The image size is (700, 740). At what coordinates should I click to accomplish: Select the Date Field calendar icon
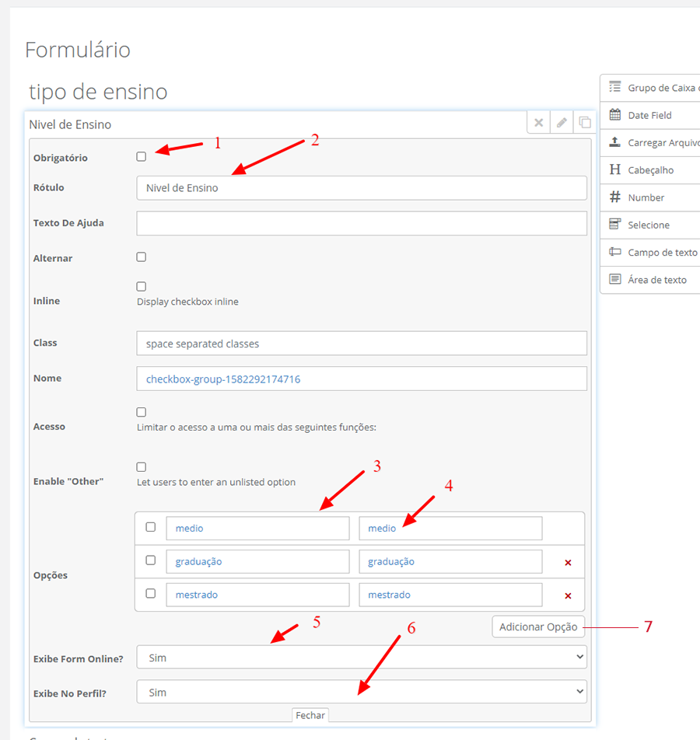[x=615, y=115]
